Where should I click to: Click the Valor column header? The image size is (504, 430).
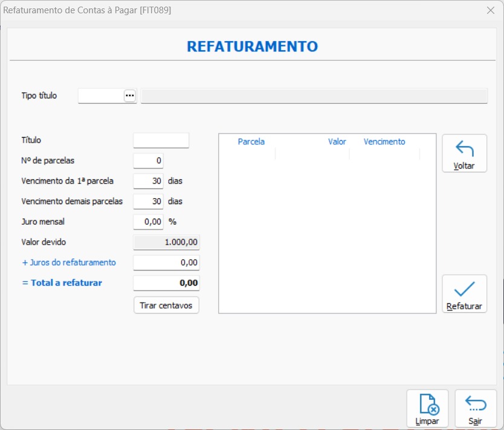(337, 142)
